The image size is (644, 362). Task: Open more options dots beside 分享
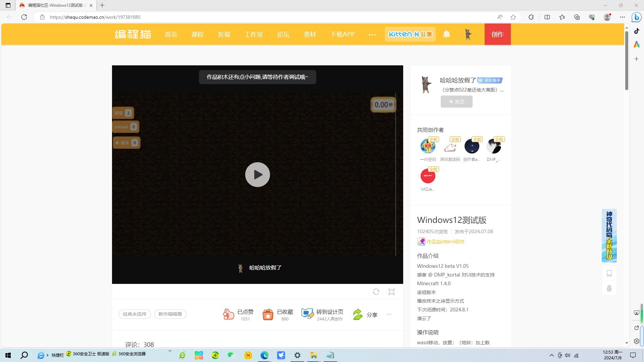(x=389, y=314)
